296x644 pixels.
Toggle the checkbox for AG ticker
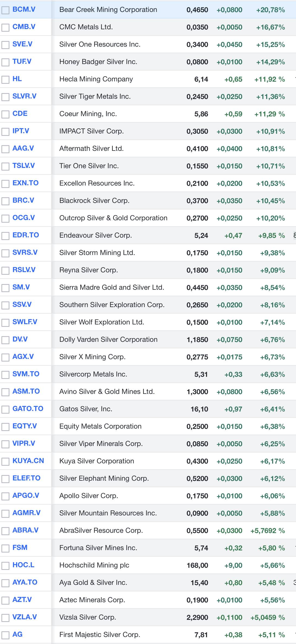coord(5,635)
